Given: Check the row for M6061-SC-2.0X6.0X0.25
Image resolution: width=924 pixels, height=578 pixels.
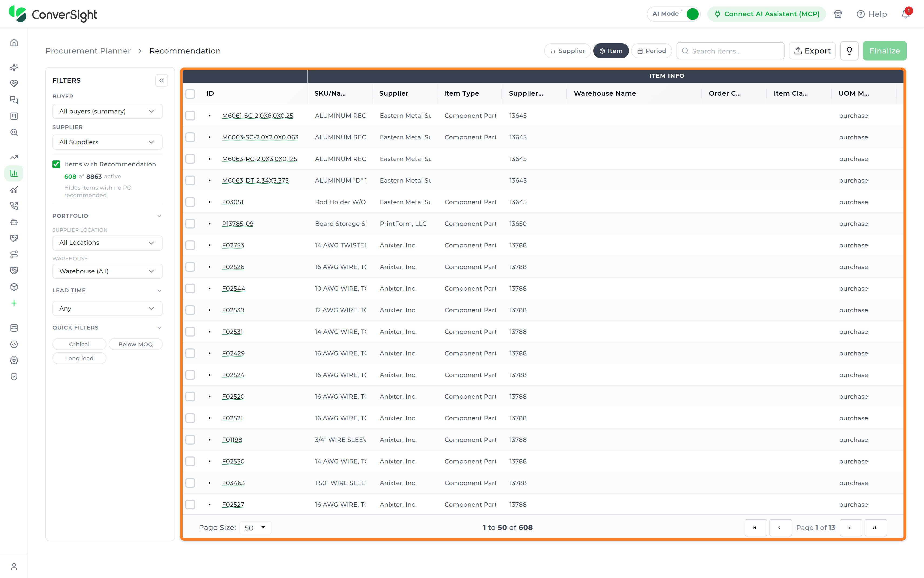Looking at the screenshot, I should click(x=190, y=115).
